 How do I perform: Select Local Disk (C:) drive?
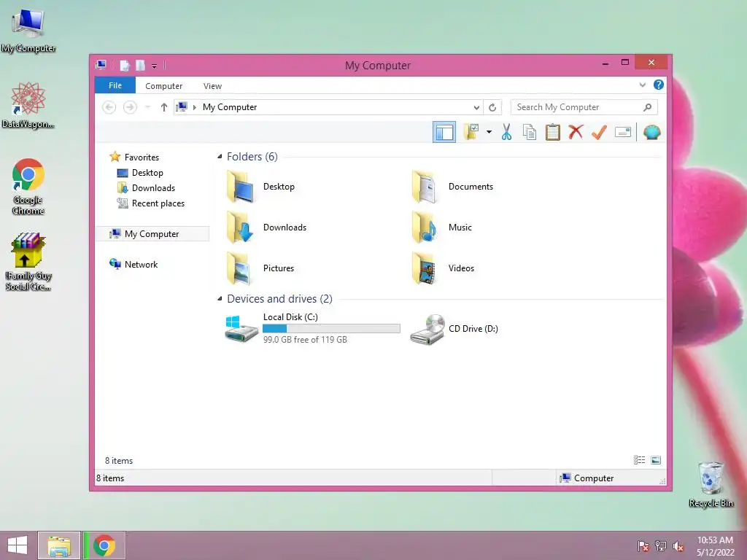[312, 328]
